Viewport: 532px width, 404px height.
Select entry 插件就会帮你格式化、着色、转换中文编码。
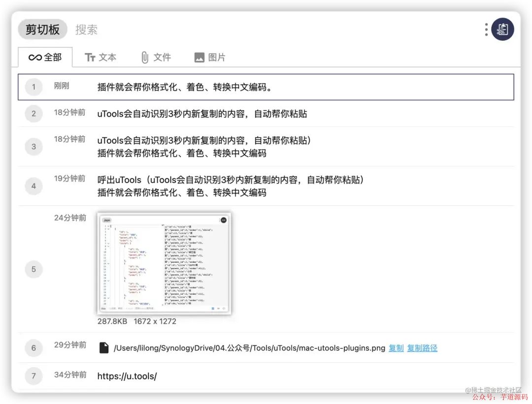[266, 87]
